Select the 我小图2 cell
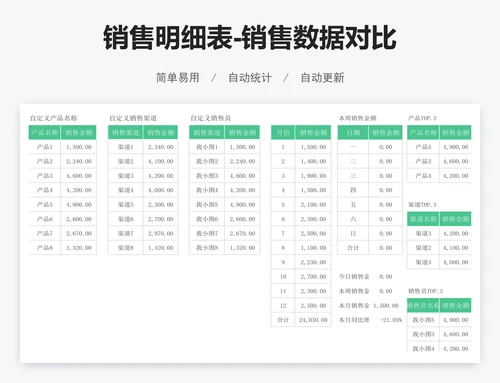Viewport: 500px width, 383px height. pyautogui.click(x=207, y=161)
